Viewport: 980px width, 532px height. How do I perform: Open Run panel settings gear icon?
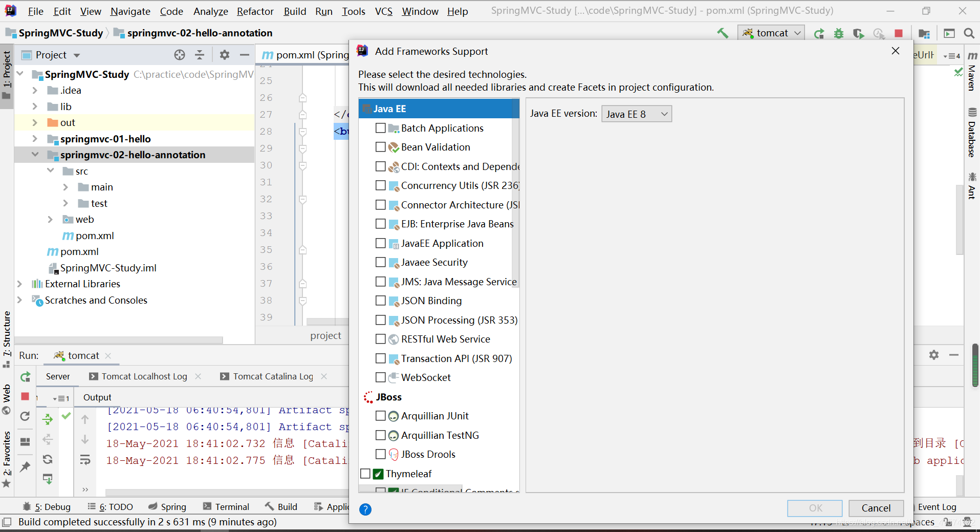coord(934,355)
